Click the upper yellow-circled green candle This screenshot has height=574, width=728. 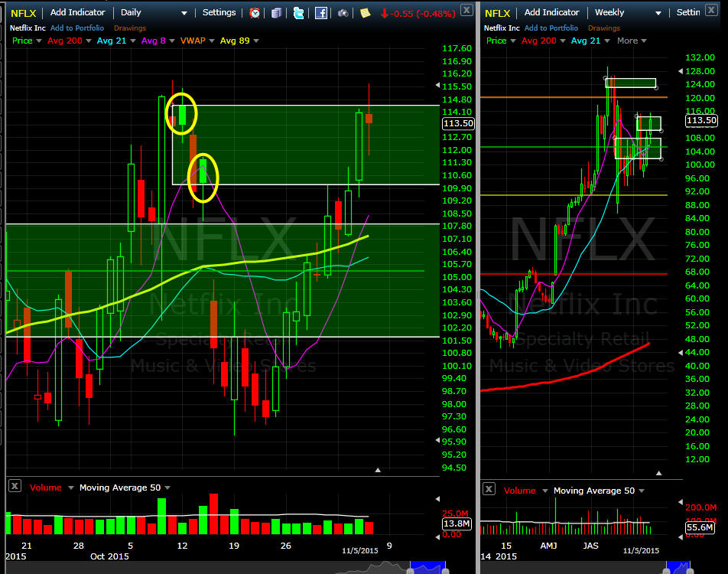coord(182,114)
